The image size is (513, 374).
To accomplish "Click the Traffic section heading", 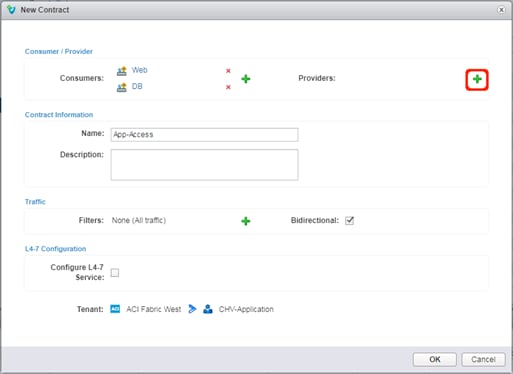I will pyautogui.click(x=35, y=202).
